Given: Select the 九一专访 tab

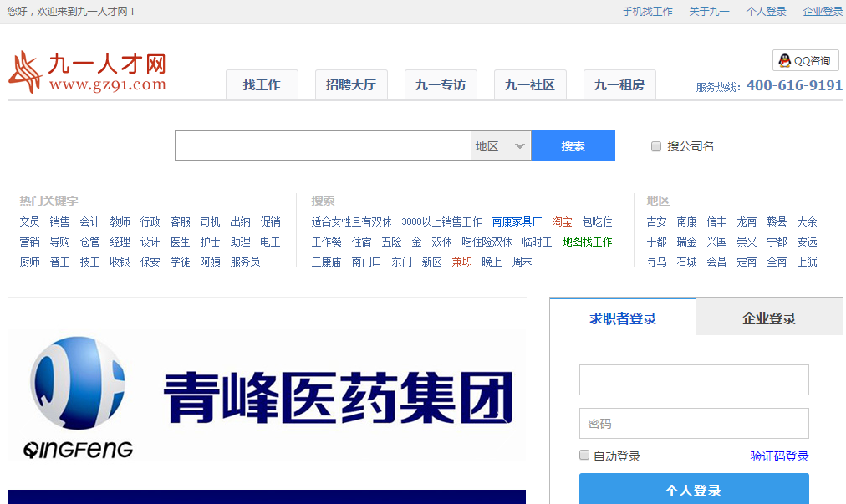Looking at the screenshot, I should coord(441,84).
